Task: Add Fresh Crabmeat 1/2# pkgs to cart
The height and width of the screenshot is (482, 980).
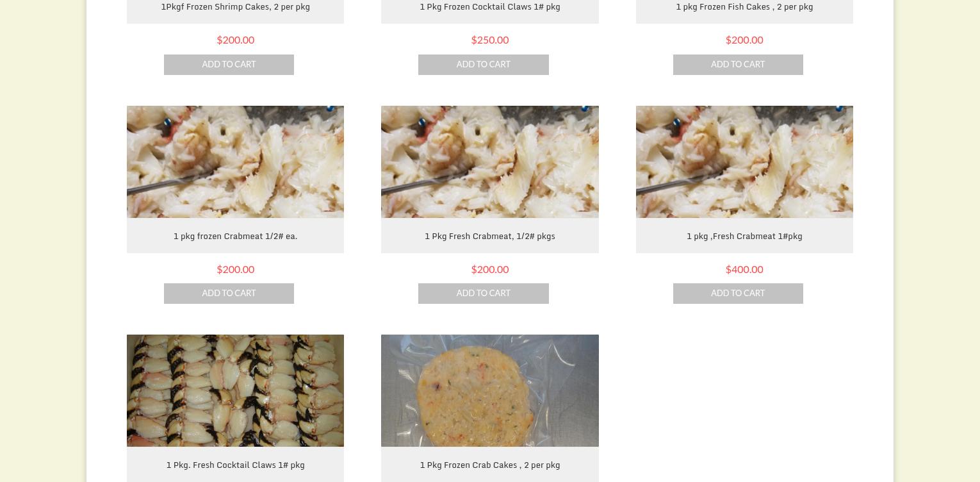Action: coord(483,294)
